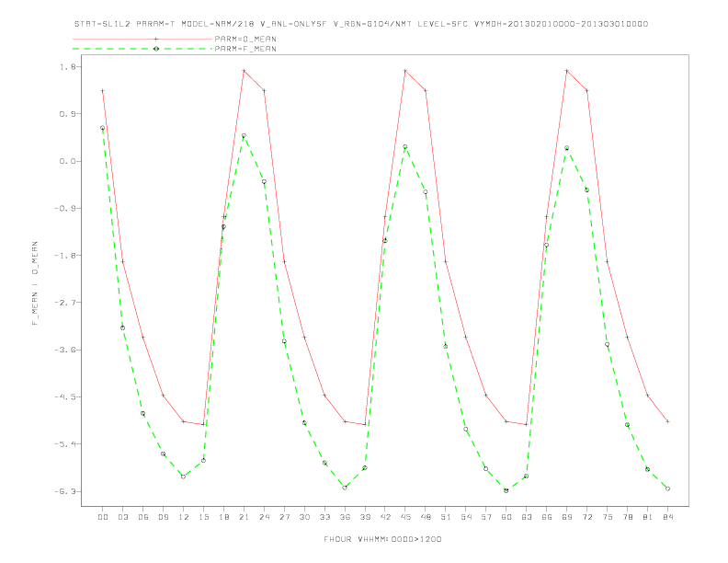Screen dimensions: 728x563
Task: Click the x-axis tick label 66
Action: (547, 517)
